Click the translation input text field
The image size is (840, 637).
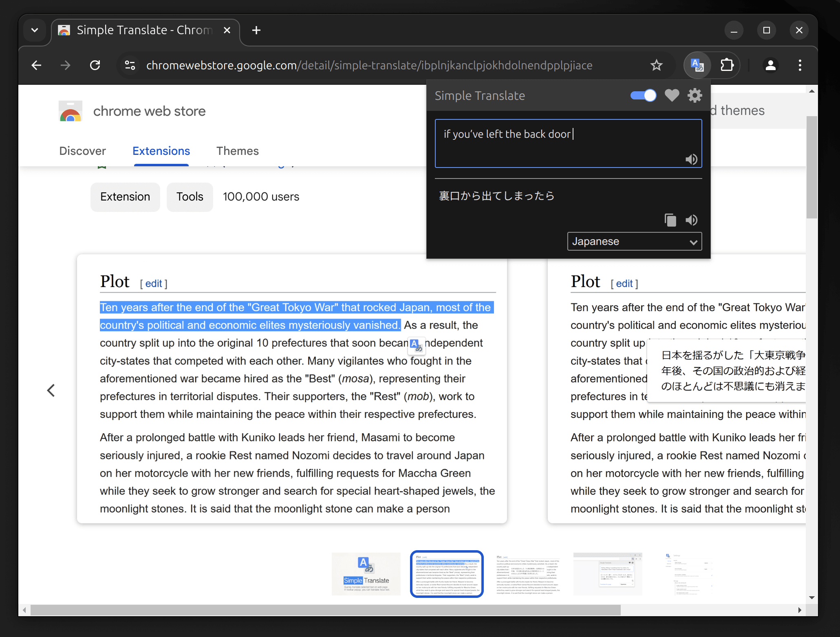coord(568,142)
